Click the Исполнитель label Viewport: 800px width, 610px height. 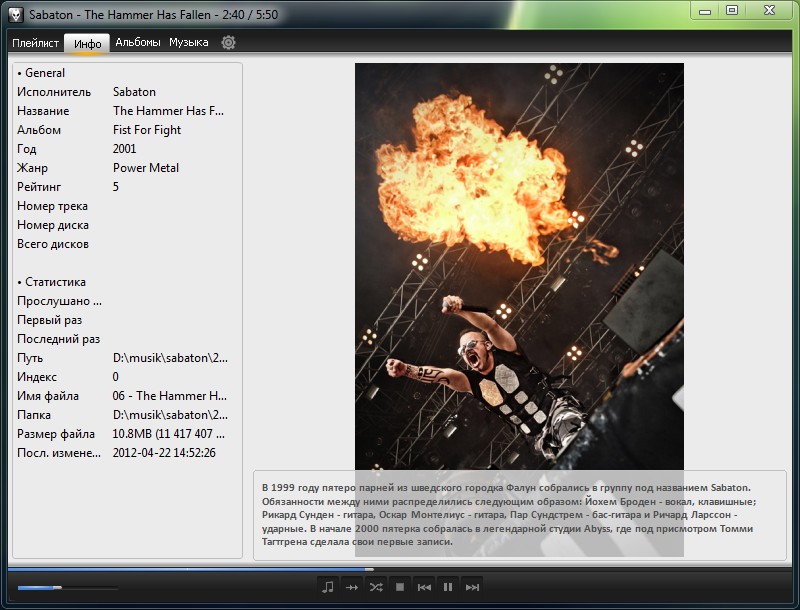(54, 92)
